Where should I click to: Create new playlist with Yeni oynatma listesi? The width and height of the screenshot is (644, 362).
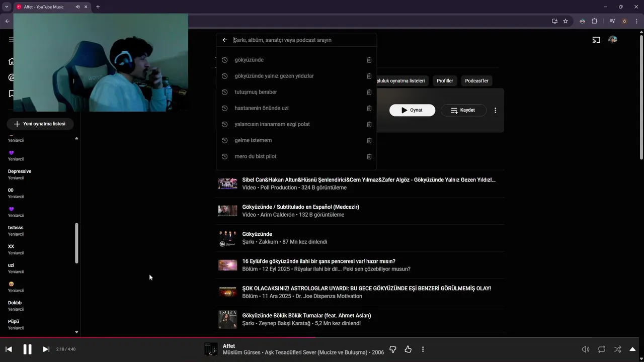[40, 124]
